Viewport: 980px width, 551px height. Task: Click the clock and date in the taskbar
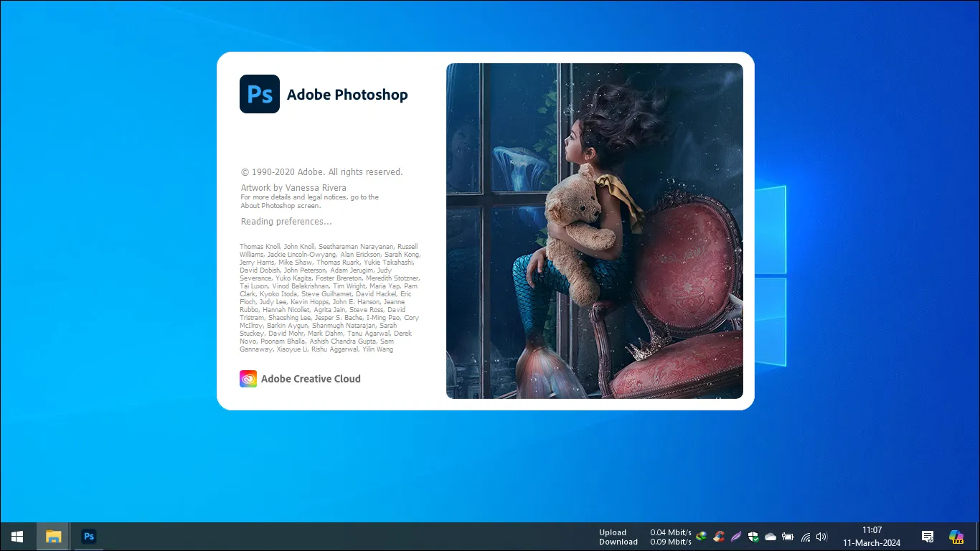point(871,536)
